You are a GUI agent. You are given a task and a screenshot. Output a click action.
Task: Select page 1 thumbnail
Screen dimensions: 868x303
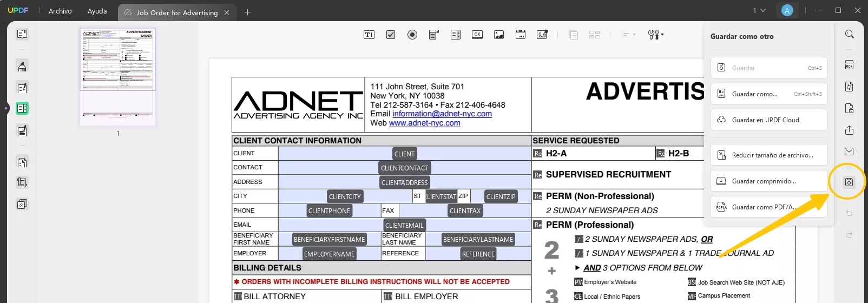[x=118, y=77]
